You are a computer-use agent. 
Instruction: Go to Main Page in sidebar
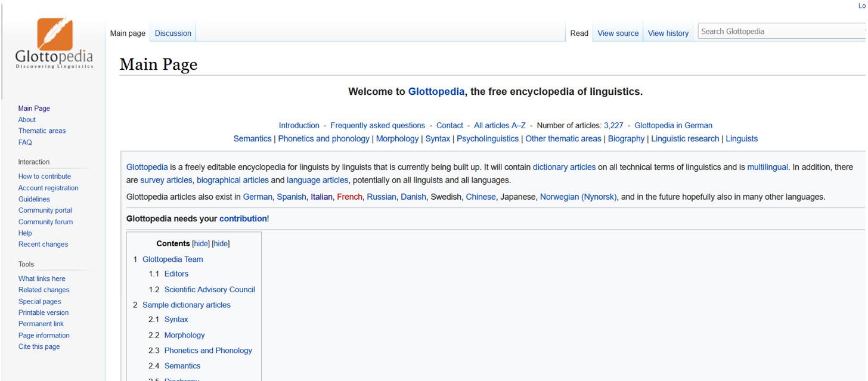(34, 109)
